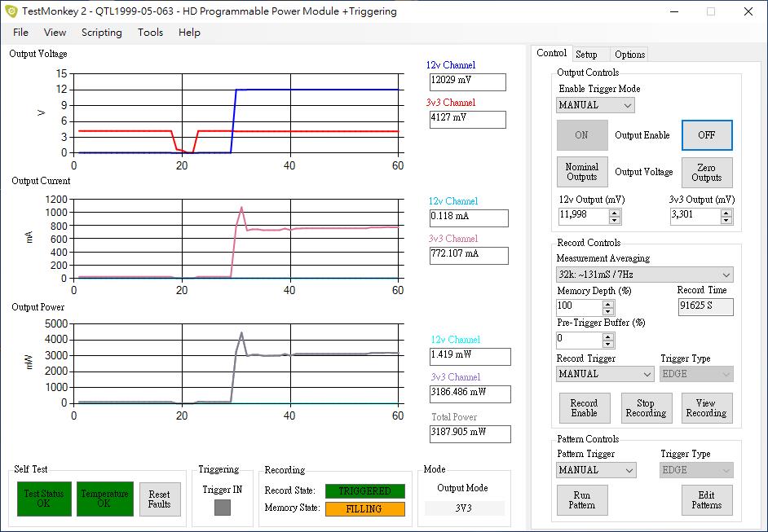
Task: Select the 772.107 mA current reading
Action: click(x=469, y=256)
